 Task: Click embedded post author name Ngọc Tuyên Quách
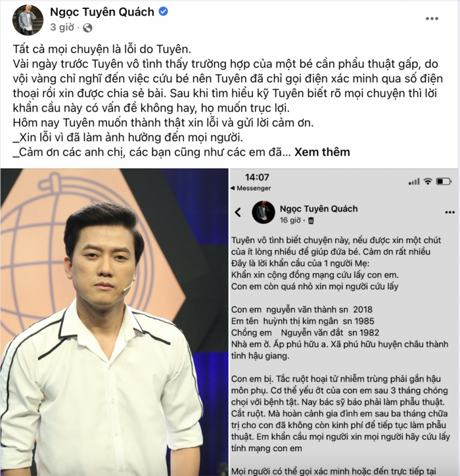tap(319, 209)
